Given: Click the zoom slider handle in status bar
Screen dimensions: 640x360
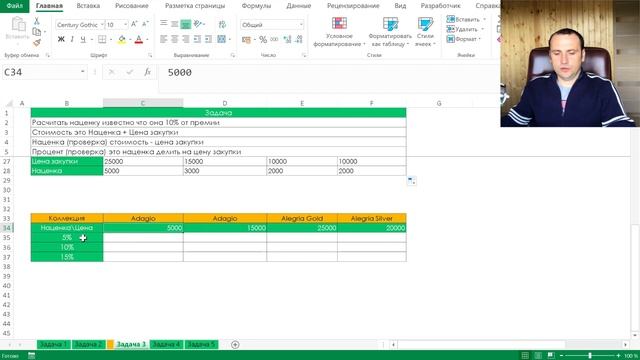Looking at the screenshot, I should 590,356.
